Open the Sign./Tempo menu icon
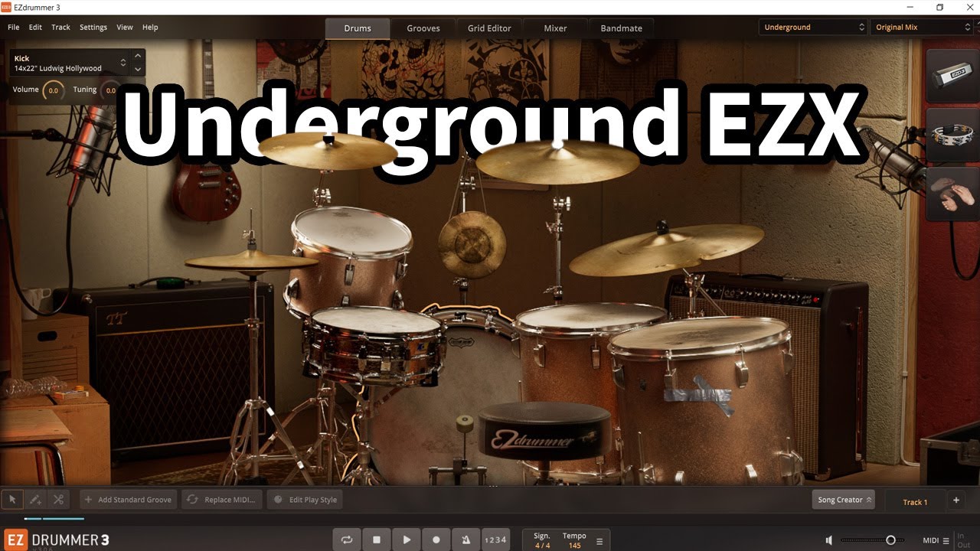 coord(599,541)
